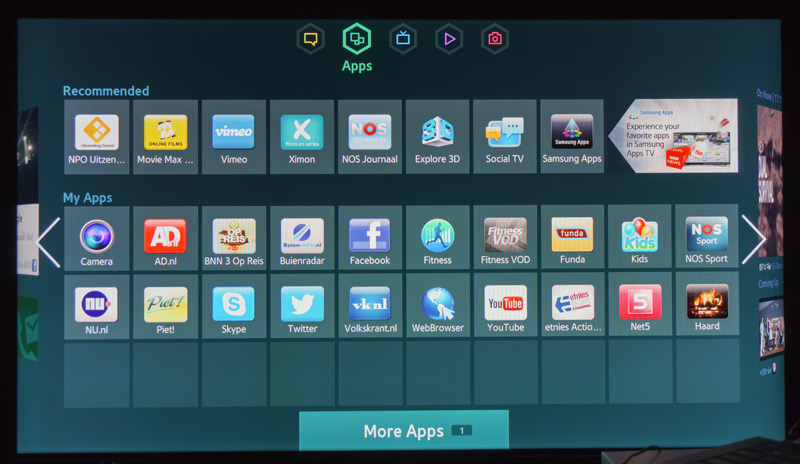Switch to the Movies & TV play hexagon
Image resolution: width=800 pixels, height=464 pixels.
coord(449,39)
